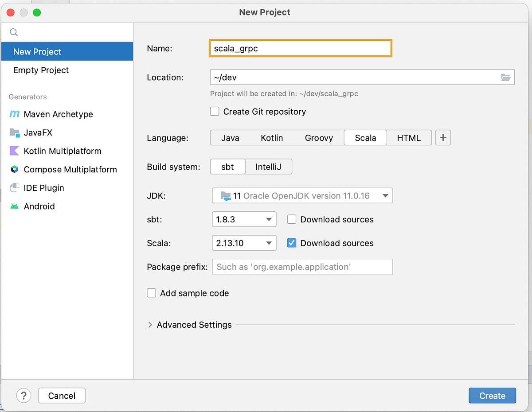This screenshot has height=412, width=532.
Task: Select the Kotlin Multiplatform generator
Action: (62, 151)
